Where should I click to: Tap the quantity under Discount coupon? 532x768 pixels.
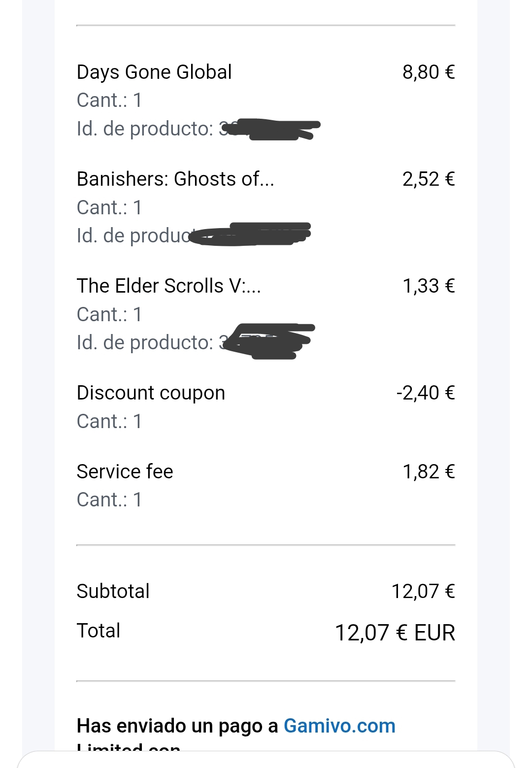coord(109,421)
